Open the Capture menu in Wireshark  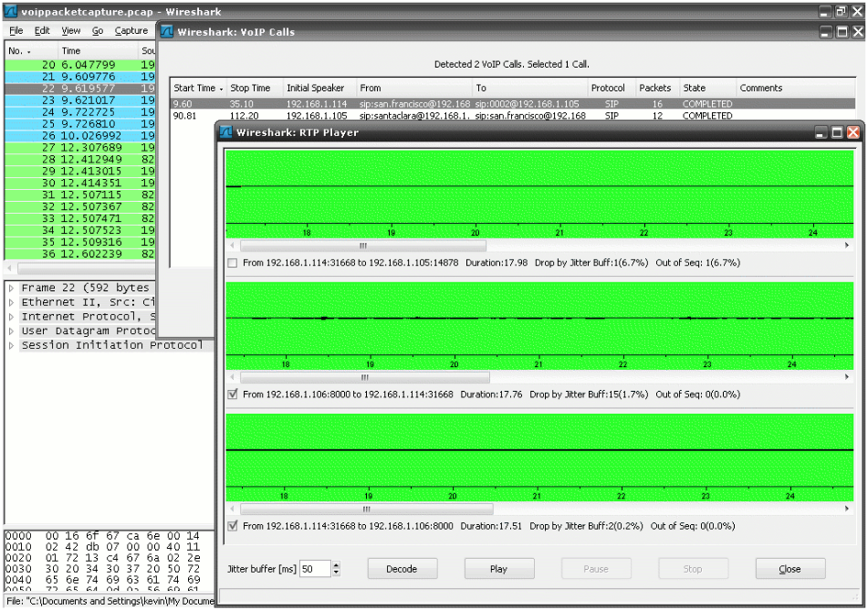[131, 30]
